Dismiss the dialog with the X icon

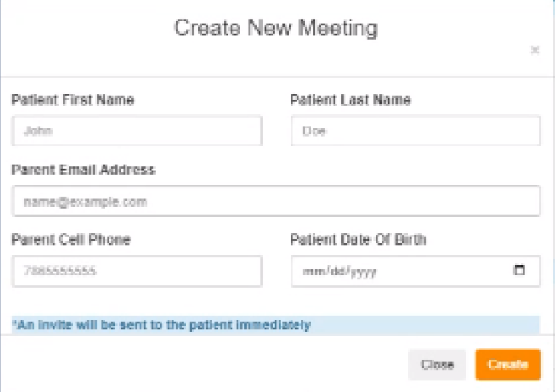[x=534, y=50]
